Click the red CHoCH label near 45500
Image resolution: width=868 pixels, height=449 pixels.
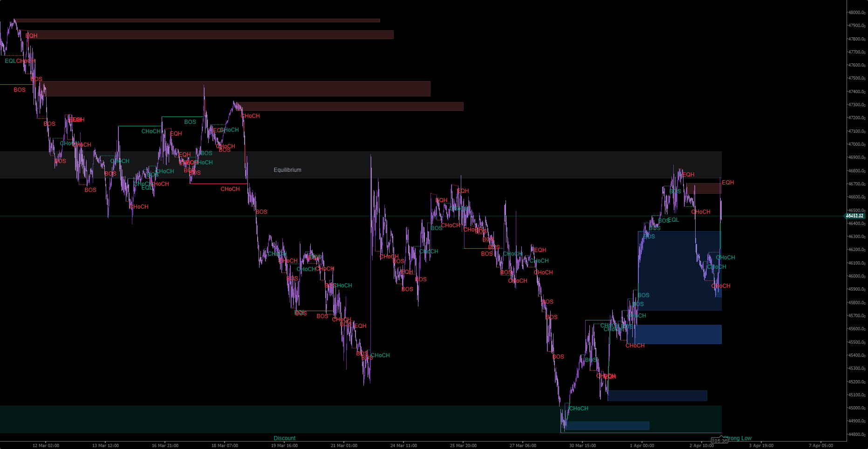[x=635, y=346]
